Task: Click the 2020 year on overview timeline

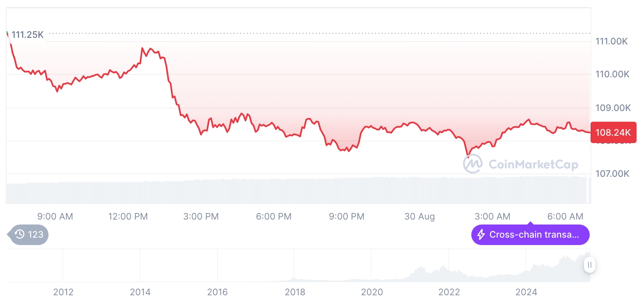Action: click(372, 292)
